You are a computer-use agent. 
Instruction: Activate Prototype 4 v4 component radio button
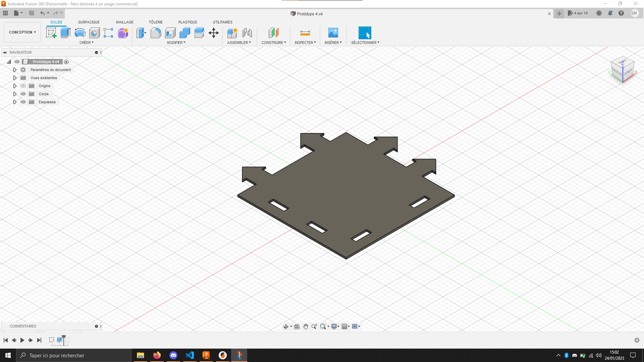[66, 62]
